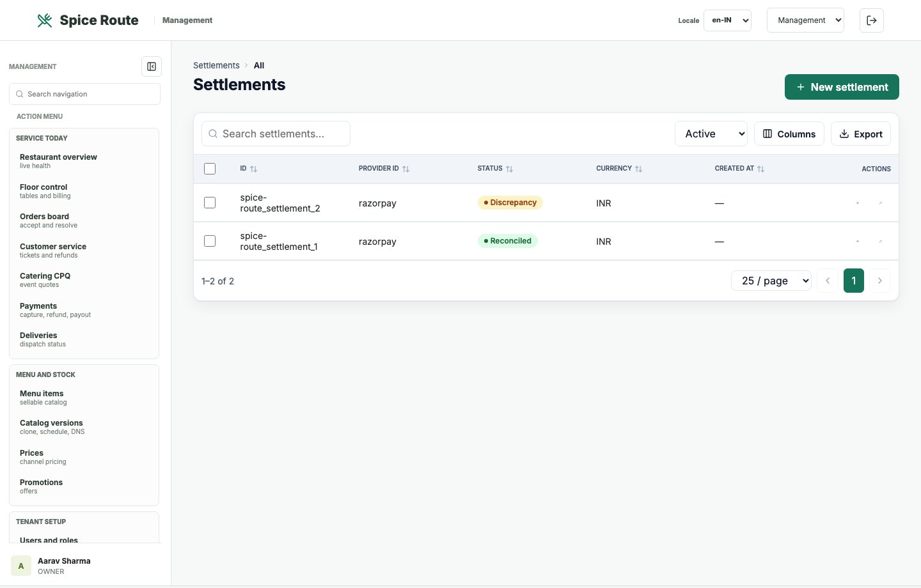Click the sort arrows beside Currency
The height and width of the screenshot is (588, 921).
click(x=639, y=169)
